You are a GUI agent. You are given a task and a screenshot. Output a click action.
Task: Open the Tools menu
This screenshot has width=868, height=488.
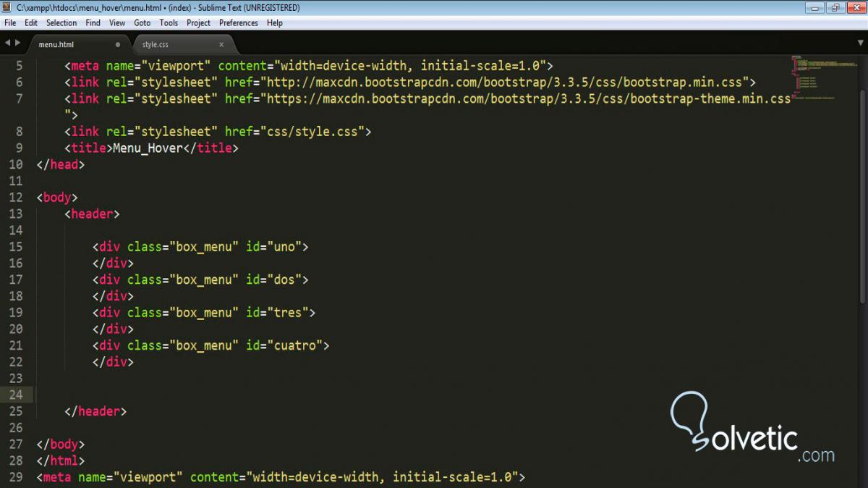point(169,22)
